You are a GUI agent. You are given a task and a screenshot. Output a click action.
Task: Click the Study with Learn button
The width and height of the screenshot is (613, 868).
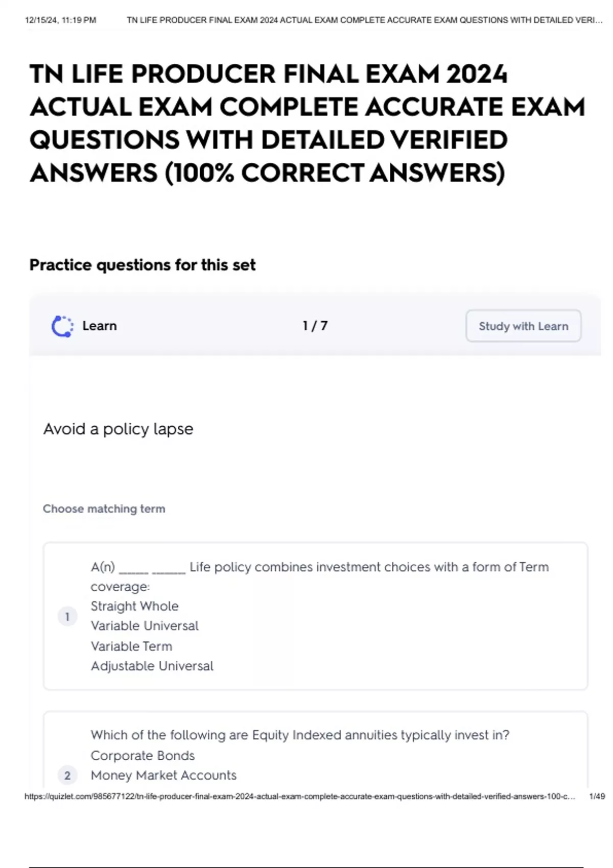tap(523, 326)
